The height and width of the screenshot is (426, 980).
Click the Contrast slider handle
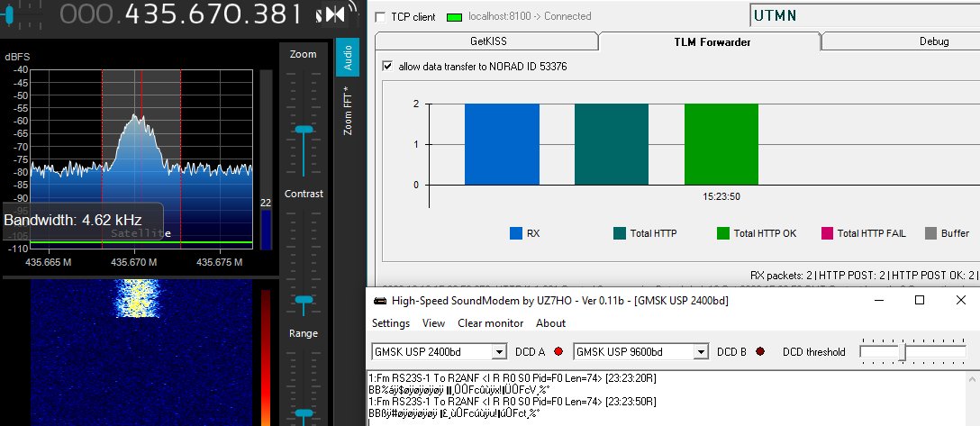304,301
